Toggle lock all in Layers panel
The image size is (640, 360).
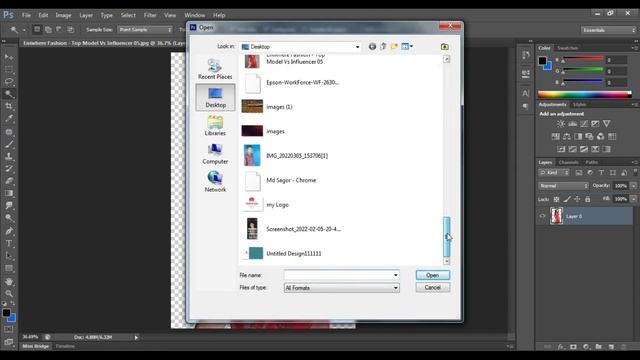pyautogui.click(x=588, y=199)
